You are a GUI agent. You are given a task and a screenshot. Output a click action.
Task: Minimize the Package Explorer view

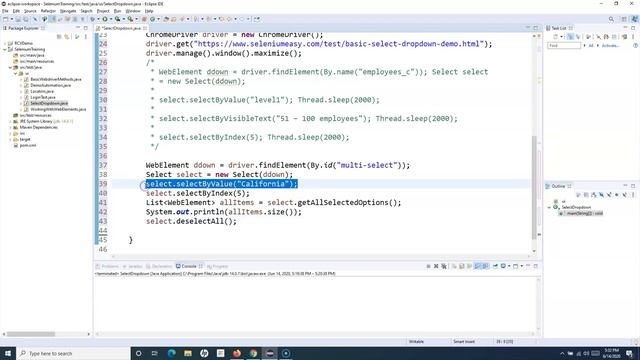tap(78, 28)
